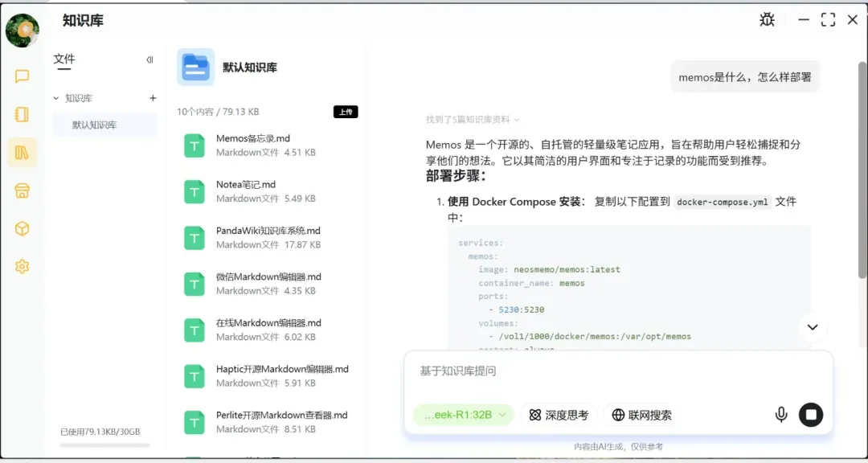868x463 pixels.
Task: Click the file icon of Haptic开源Markdown编辑器.md
Action: [x=194, y=377]
